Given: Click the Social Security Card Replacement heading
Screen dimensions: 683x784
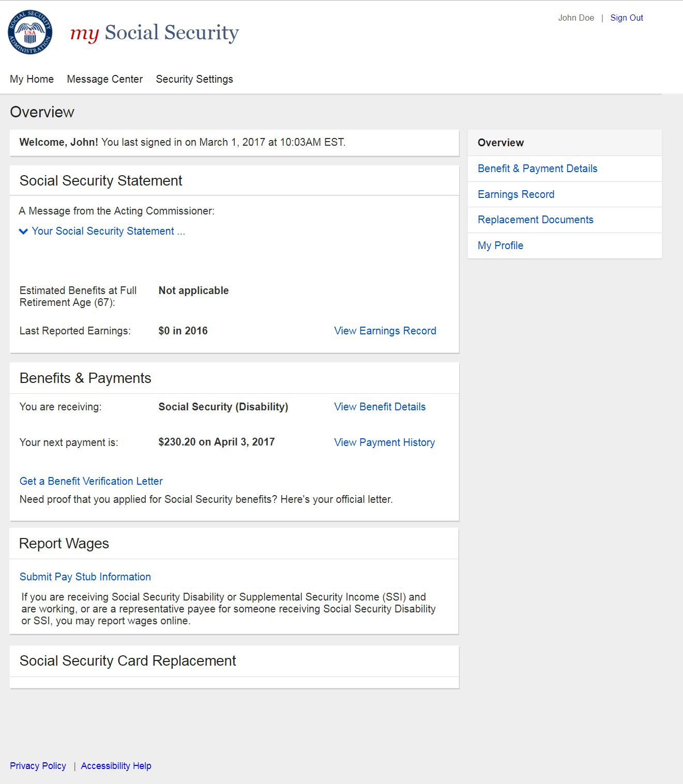Looking at the screenshot, I should 128,661.
